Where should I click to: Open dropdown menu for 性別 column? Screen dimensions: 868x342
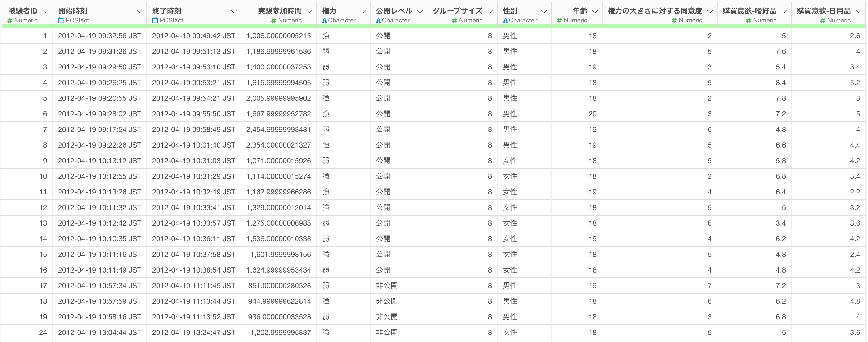[x=544, y=11]
